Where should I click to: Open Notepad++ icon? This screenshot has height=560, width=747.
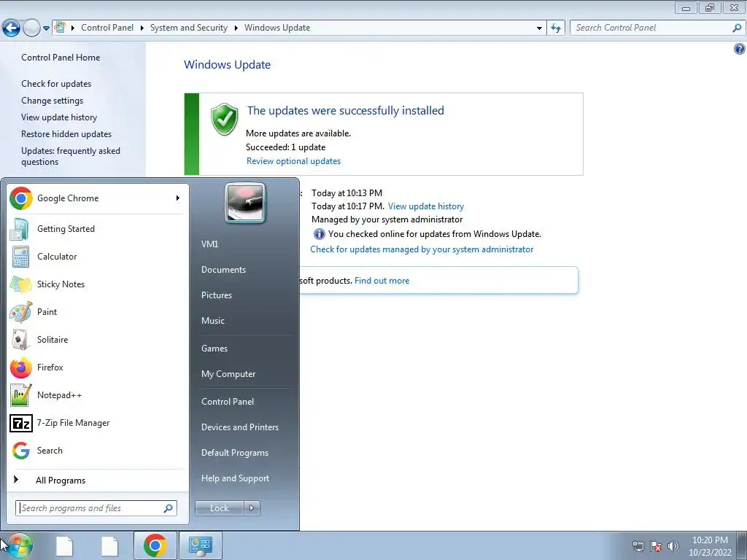click(x=20, y=395)
